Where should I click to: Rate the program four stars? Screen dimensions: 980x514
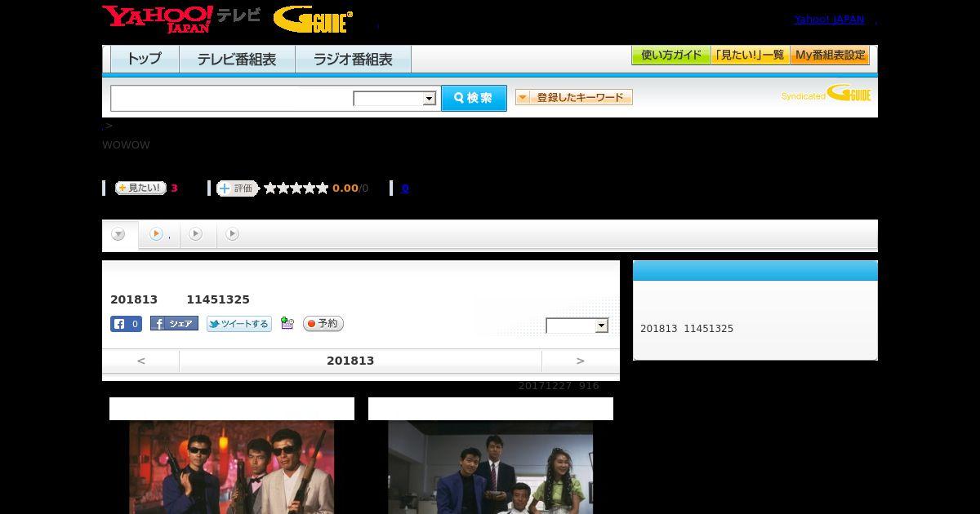click(x=309, y=188)
